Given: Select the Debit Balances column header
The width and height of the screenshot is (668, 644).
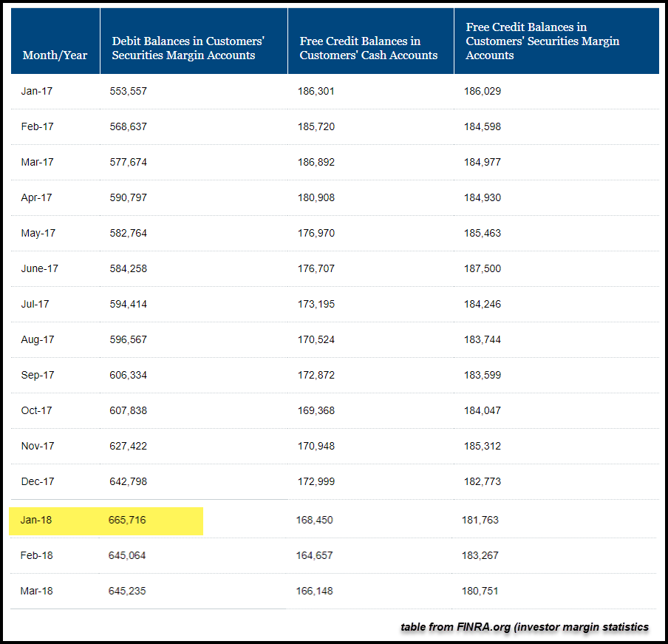Looking at the screenshot, I should click(188, 48).
